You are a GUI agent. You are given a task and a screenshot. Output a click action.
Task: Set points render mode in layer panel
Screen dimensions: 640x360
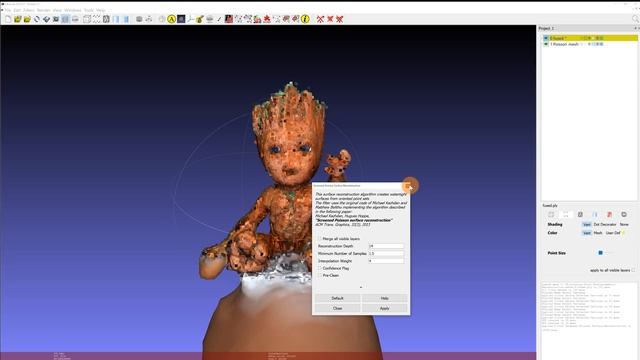[x=566, y=214]
